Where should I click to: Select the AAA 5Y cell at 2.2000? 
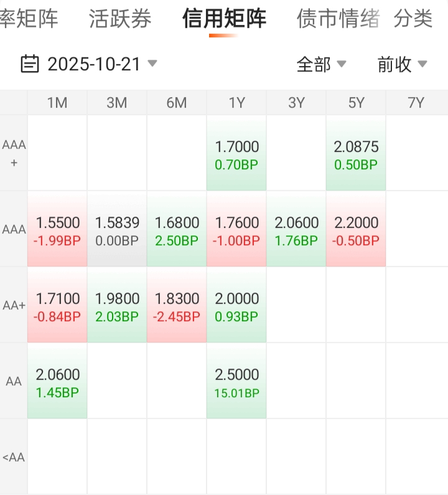pos(356,231)
